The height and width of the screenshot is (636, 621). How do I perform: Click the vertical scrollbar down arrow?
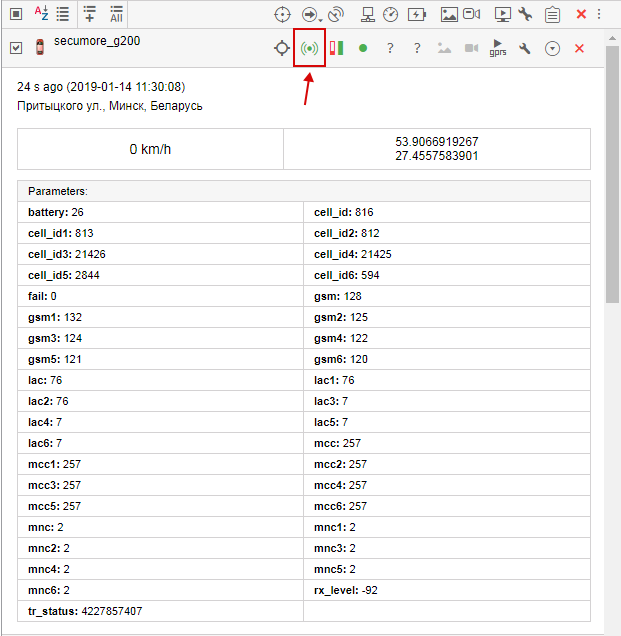[x=612, y=628]
